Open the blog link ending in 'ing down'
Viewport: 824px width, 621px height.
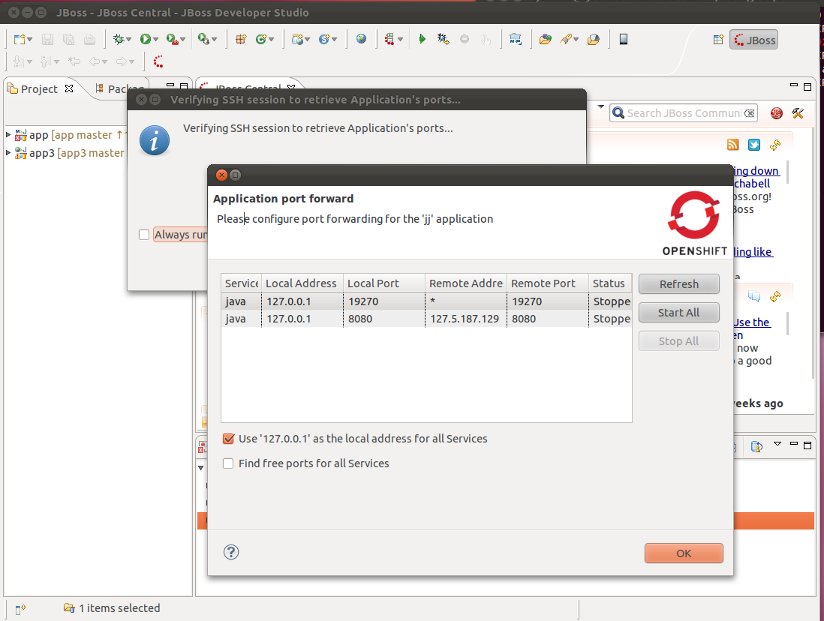[756, 171]
